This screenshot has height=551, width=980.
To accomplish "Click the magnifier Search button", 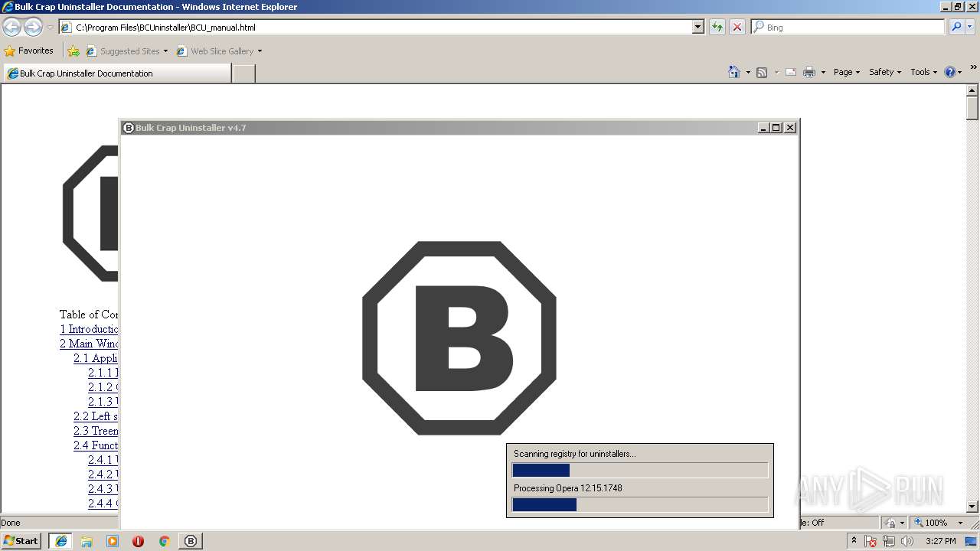I will coord(956,27).
